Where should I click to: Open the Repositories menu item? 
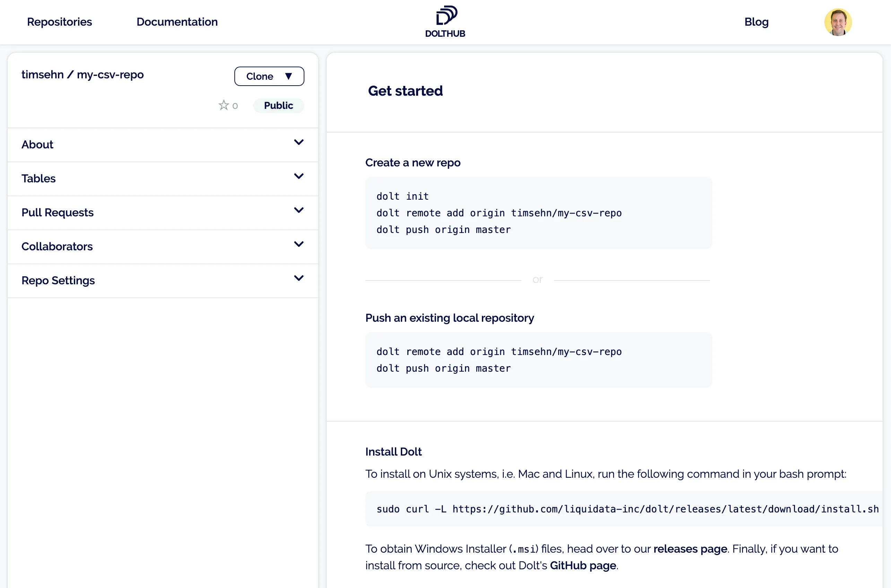59,22
